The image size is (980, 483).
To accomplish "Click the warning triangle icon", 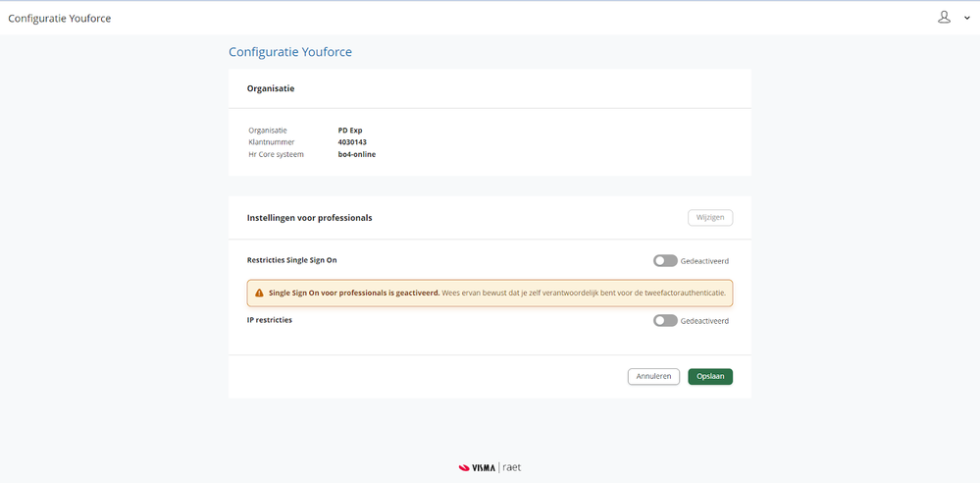I will pos(259,293).
